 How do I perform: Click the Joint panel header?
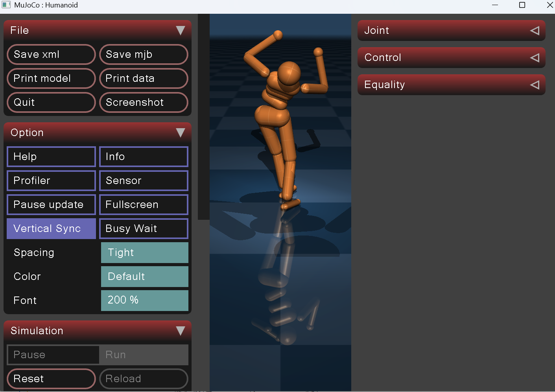point(451,31)
